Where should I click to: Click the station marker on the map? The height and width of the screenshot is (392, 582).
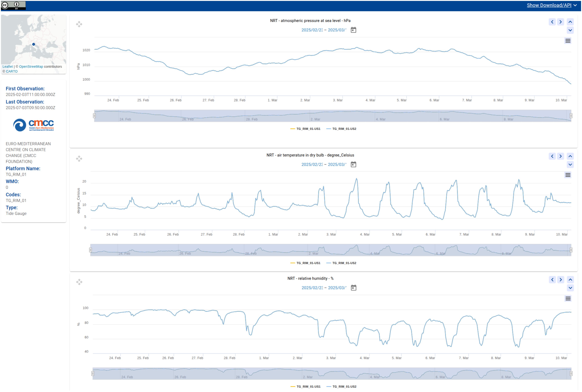coord(33,44)
